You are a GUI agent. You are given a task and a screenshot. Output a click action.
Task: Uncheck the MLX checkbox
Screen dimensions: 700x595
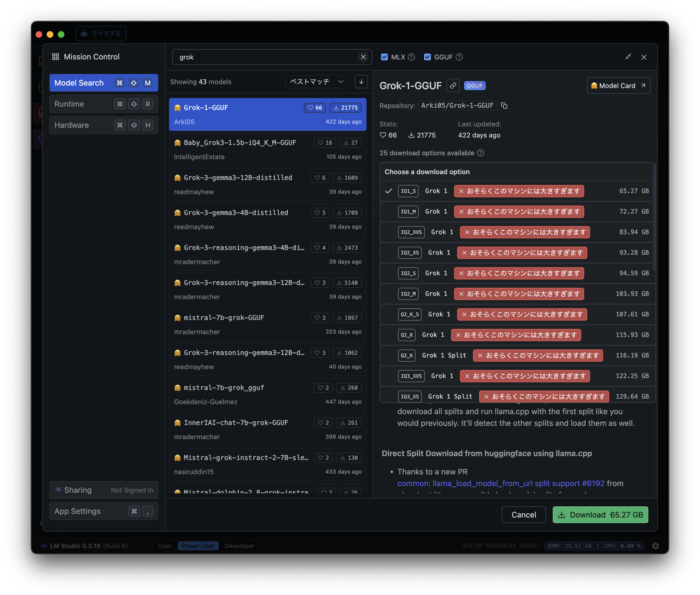384,57
